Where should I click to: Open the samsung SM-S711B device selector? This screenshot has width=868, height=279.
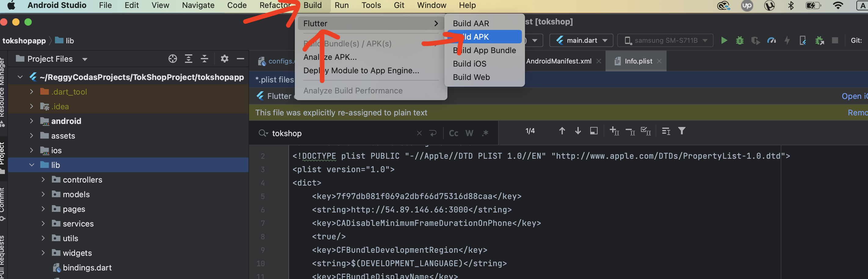pos(665,40)
